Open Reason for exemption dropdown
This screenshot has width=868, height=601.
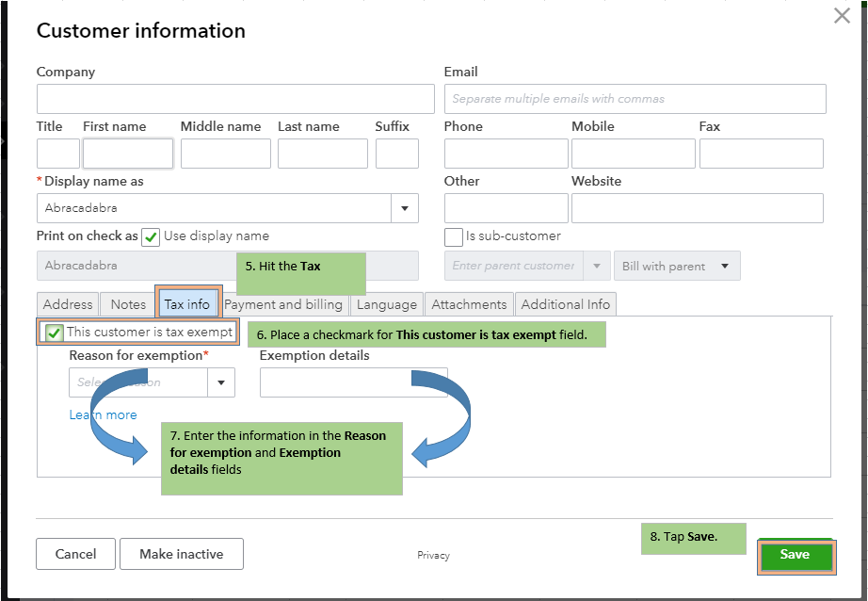click(x=221, y=382)
